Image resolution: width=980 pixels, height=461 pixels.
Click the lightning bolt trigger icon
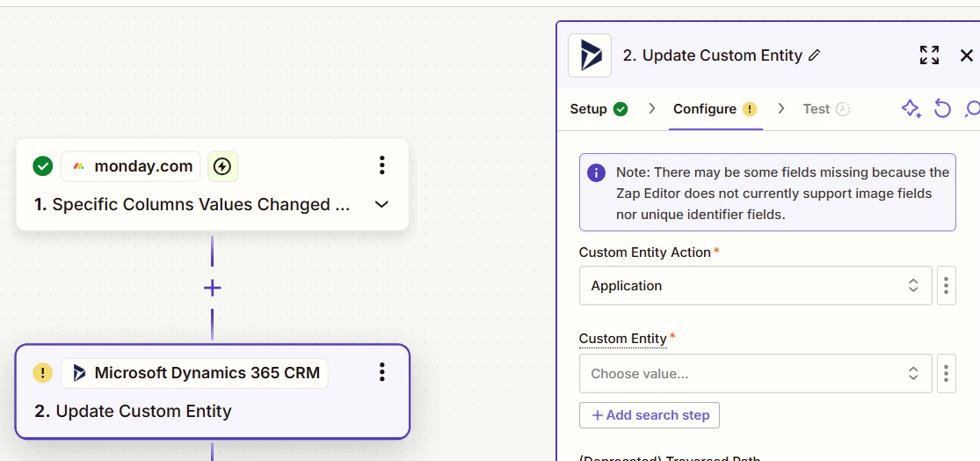[x=222, y=166]
